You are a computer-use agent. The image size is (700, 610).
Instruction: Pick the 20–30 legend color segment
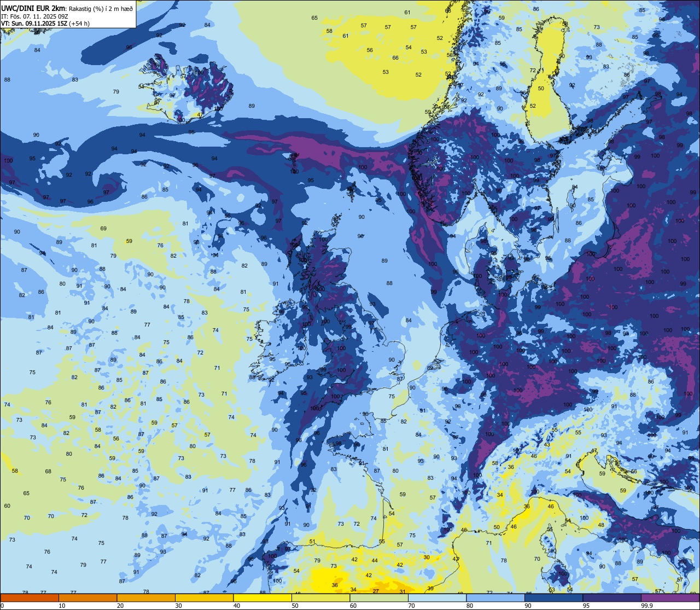[146, 597]
